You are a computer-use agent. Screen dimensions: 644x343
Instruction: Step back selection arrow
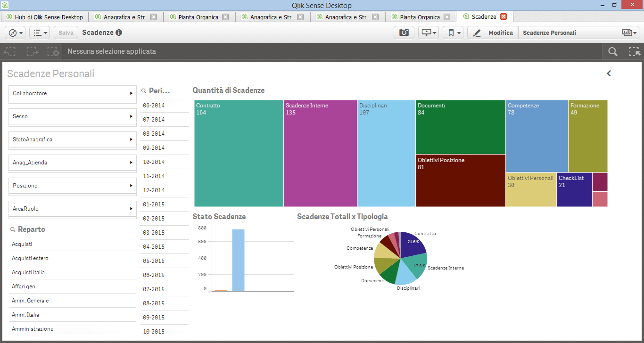(10, 52)
